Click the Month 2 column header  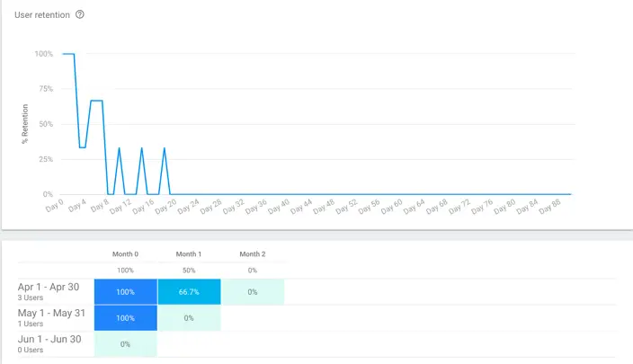pos(253,254)
